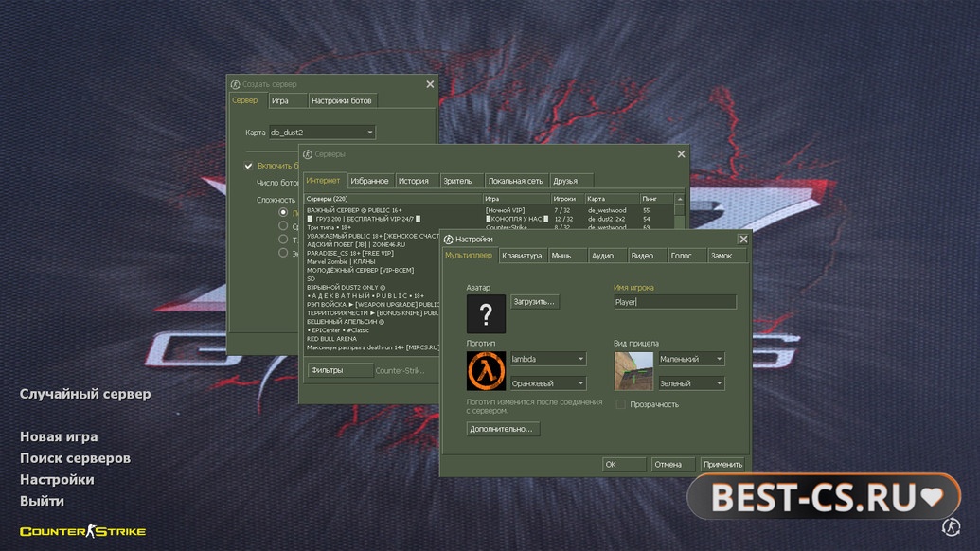Image resolution: width=980 pixels, height=551 pixels.
Task: Select the Интернет tab in Серверы
Action: coord(324,180)
